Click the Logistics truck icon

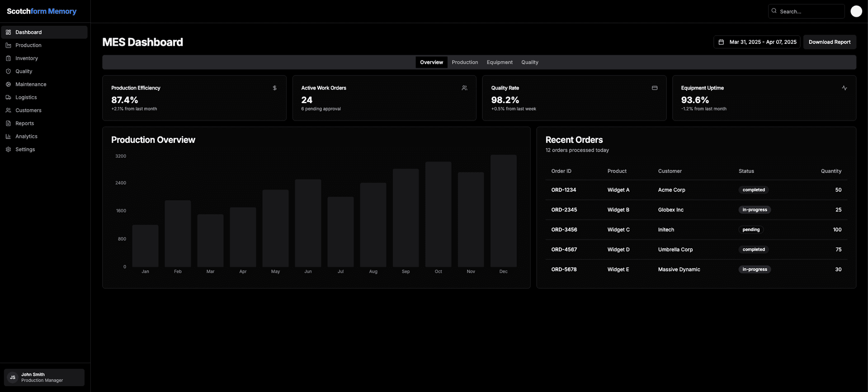coord(8,97)
